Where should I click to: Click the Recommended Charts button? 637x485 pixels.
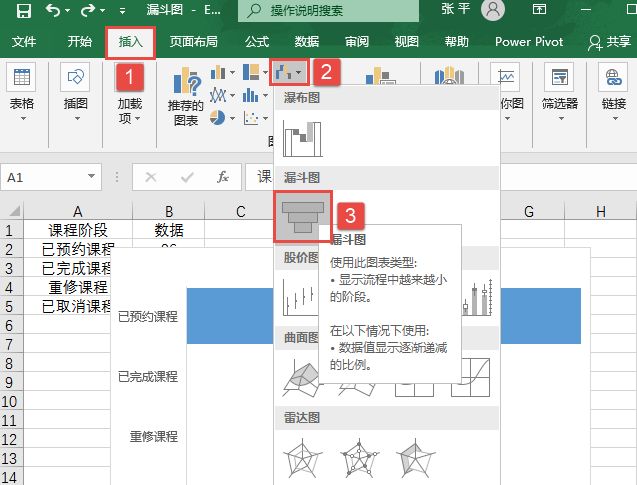pyautogui.click(x=185, y=99)
